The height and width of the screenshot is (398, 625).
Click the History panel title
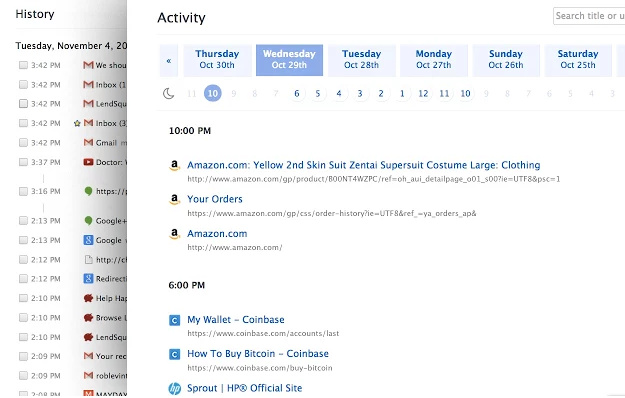pos(35,14)
